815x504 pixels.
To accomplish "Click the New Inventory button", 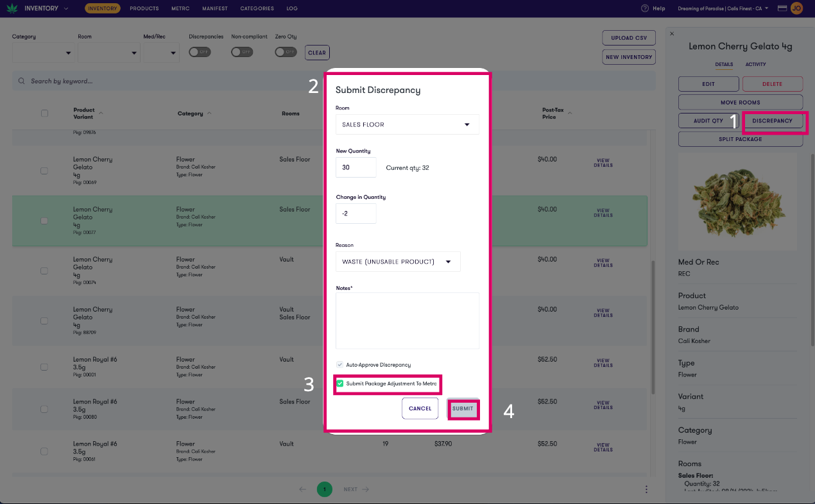I will tap(629, 57).
